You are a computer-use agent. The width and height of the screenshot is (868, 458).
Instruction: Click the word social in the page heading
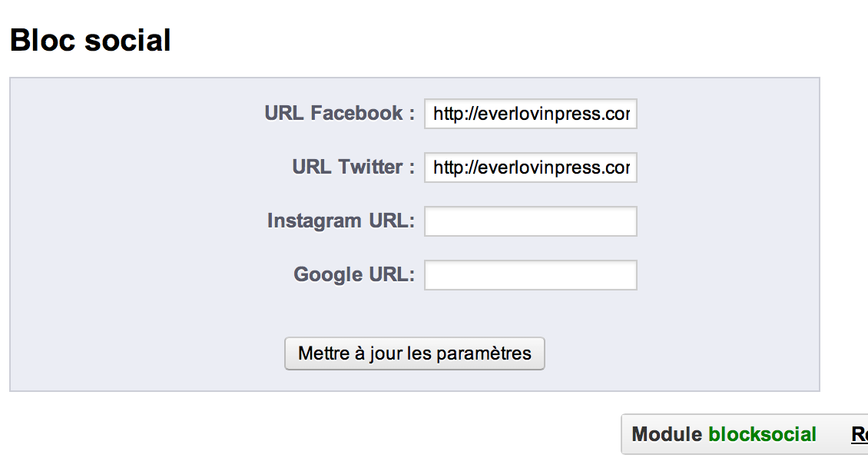[128, 40]
